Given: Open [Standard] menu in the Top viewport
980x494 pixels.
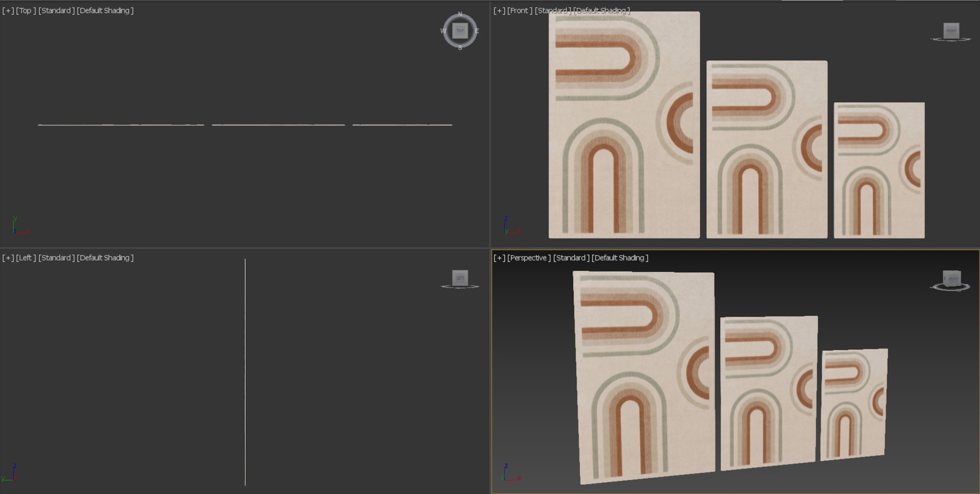Looking at the screenshot, I should point(56,10).
